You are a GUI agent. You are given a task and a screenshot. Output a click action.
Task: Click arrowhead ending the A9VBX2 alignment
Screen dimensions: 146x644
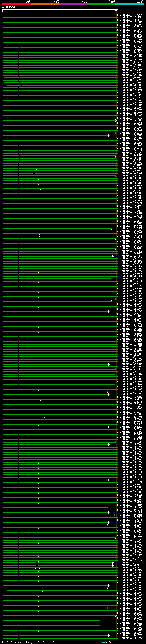pyautogui.click(x=110, y=279)
